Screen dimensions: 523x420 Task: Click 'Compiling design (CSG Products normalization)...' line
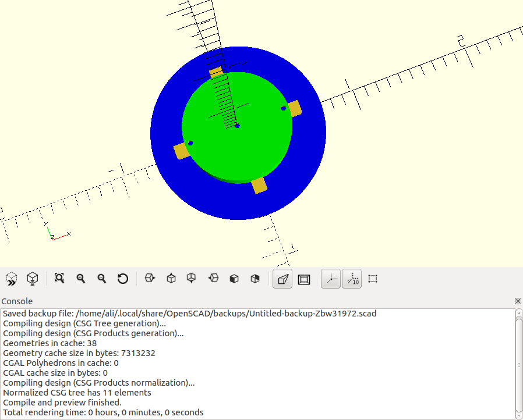click(99, 383)
